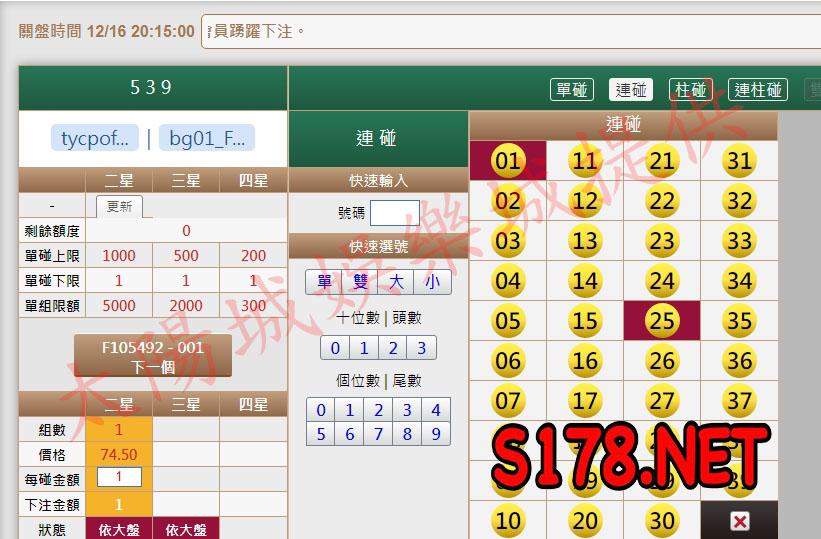
Task: Click the 74.50 price value
Action: [119, 454]
